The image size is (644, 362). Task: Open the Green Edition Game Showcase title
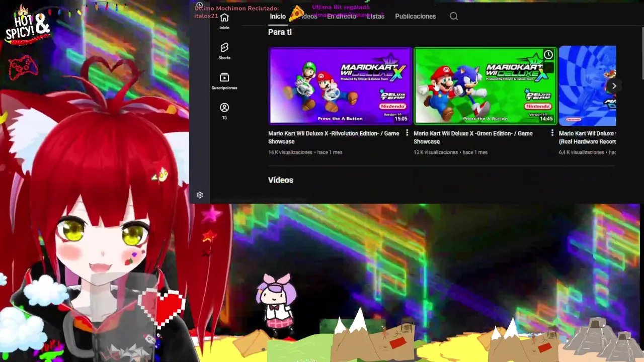point(473,137)
